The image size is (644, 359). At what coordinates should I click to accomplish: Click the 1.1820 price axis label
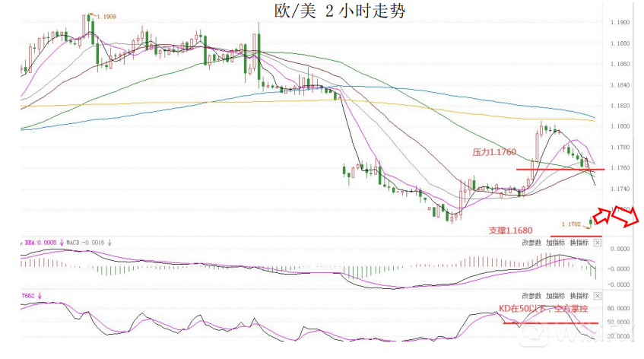pyautogui.click(x=620, y=106)
